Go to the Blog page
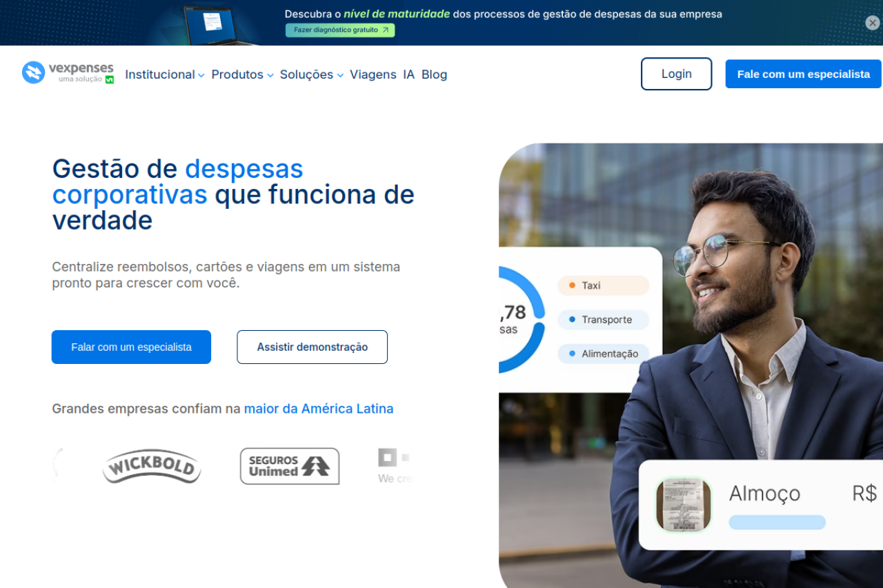 point(435,74)
